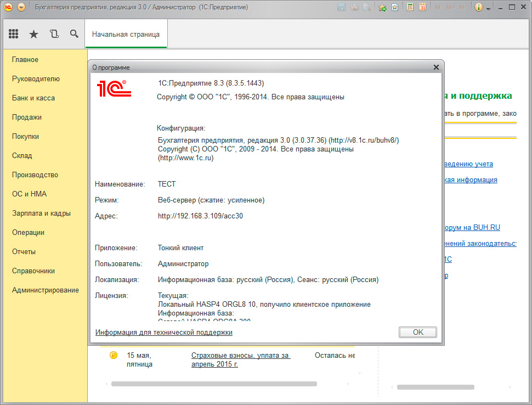
Task: Click the 'Веб-сервер (сжатие: усиленное)' mode text
Action: 211,200
